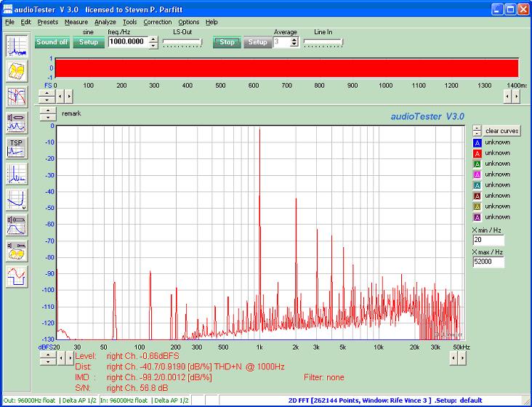Image resolution: width=532 pixels, height=407 pixels.
Task: Click the X max / Hz input field
Action: click(488, 262)
